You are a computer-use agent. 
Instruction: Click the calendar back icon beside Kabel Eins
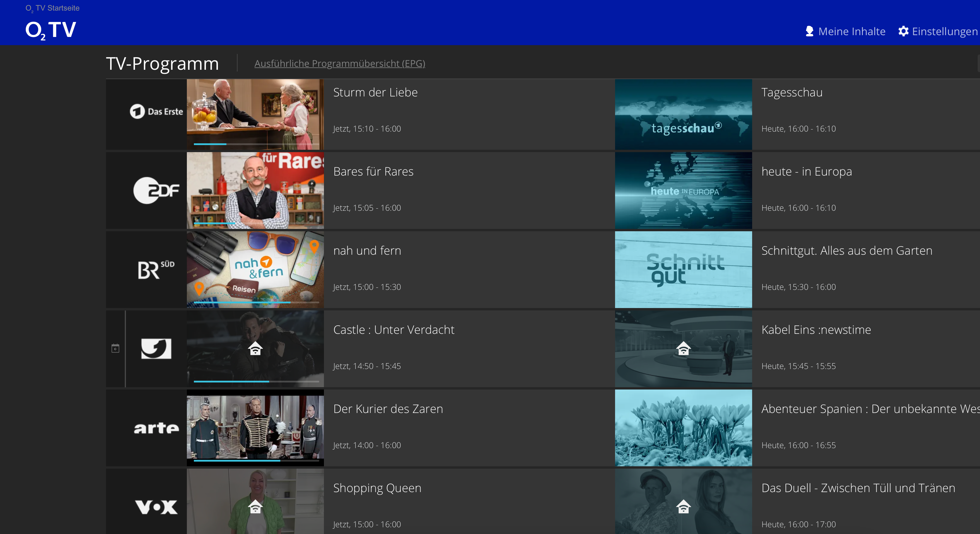115,348
